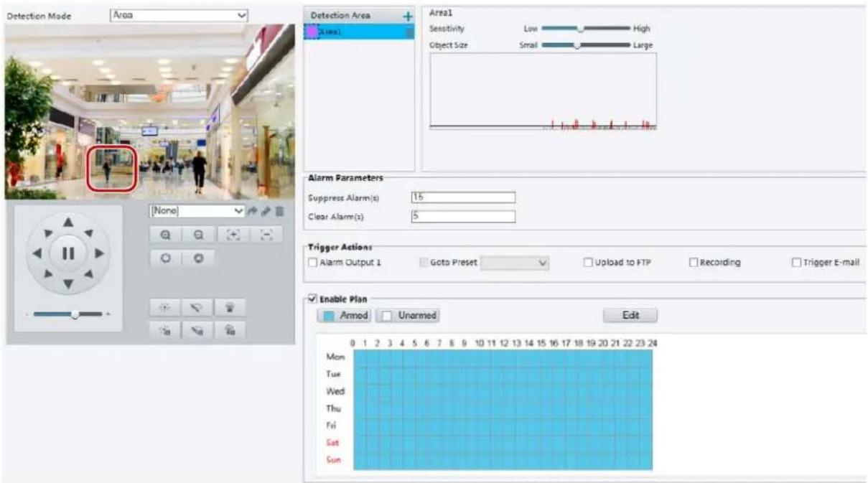Screen dimensions: 868x483
Task: Click the Wed row in the schedule
Action: [503, 391]
